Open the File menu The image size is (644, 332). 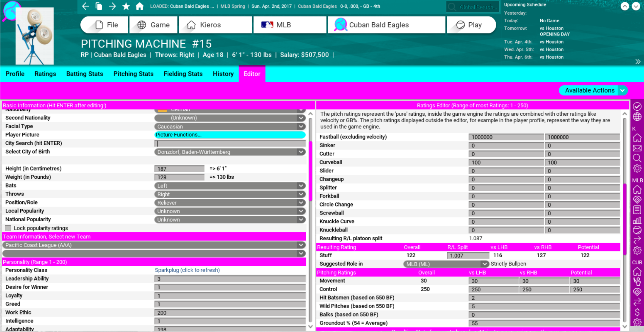pos(104,25)
